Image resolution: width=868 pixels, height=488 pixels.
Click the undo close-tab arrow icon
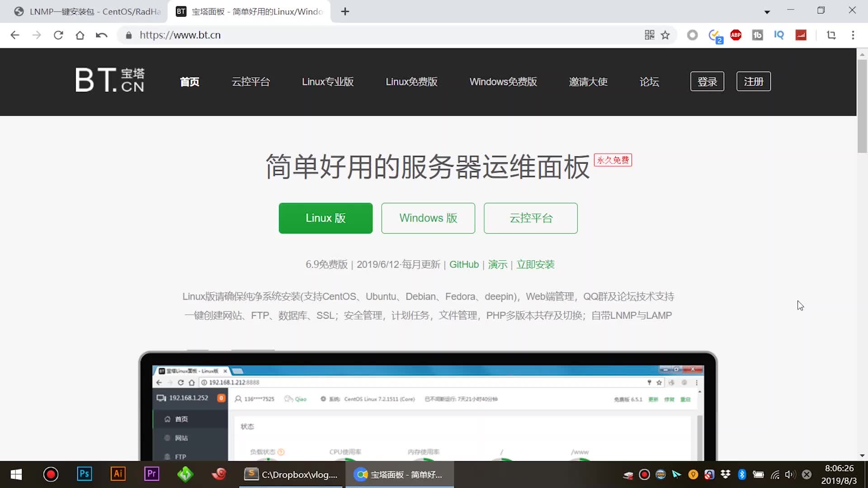(102, 35)
